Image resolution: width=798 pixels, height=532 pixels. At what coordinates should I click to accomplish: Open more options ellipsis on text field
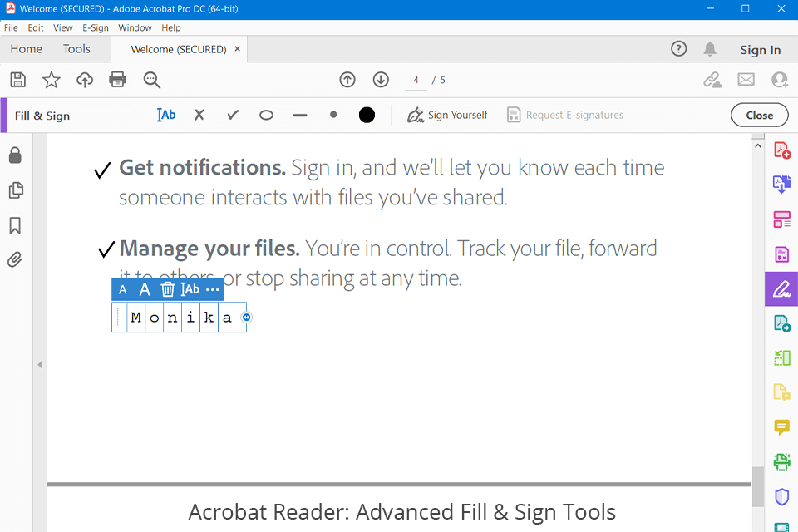[x=212, y=289]
